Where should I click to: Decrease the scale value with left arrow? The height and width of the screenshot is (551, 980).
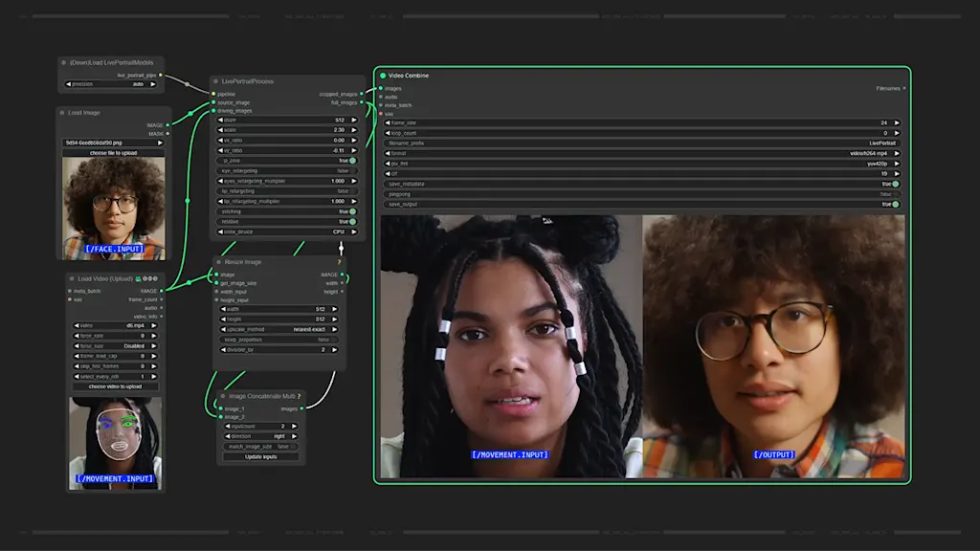[221, 130]
